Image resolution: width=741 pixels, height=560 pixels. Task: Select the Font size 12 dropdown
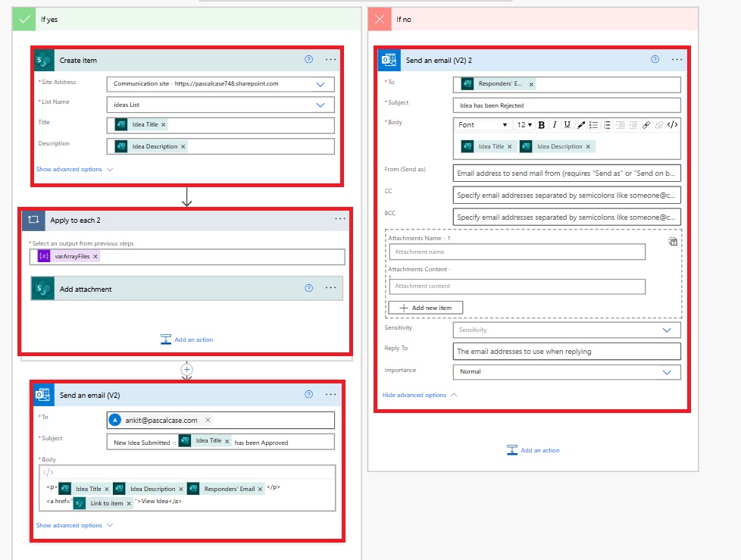coord(524,125)
